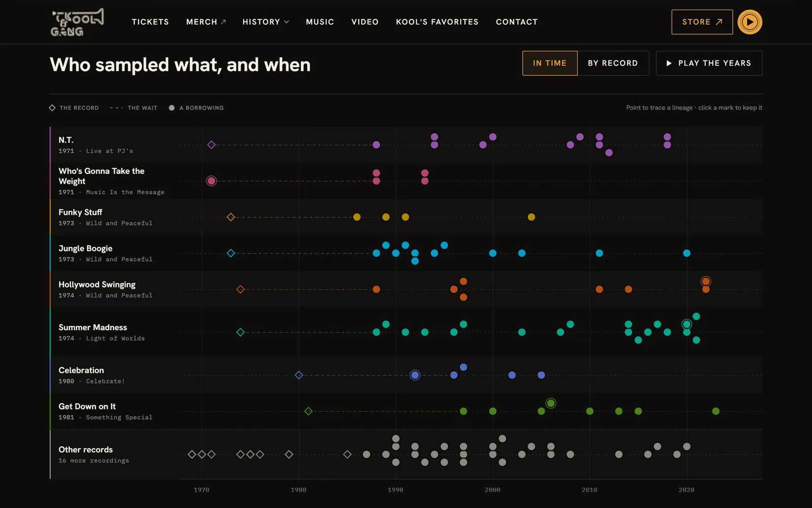Click the last Celebration sample dot

[541, 375]
